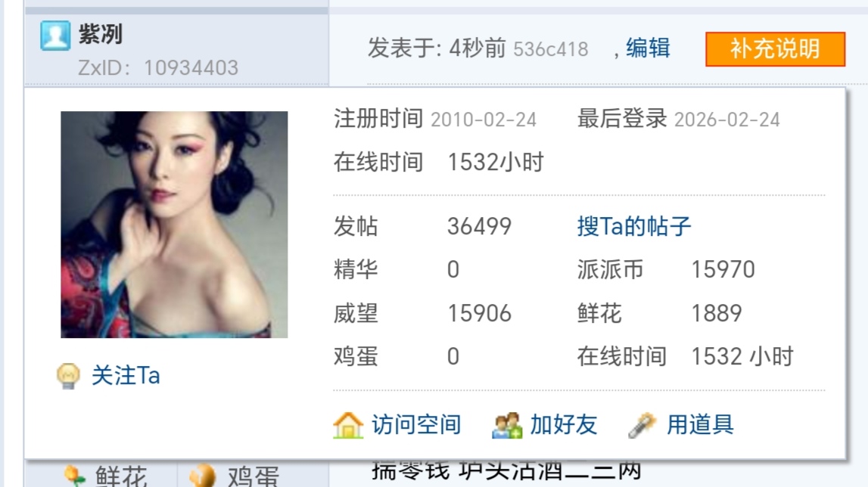
Task: Open the large profile portrait photo
Action: (x=174, y=225)
